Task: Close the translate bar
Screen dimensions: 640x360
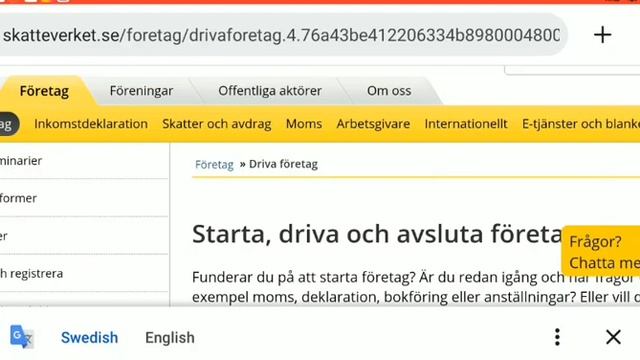Action: pyautogui.click(x=613, y=337)
